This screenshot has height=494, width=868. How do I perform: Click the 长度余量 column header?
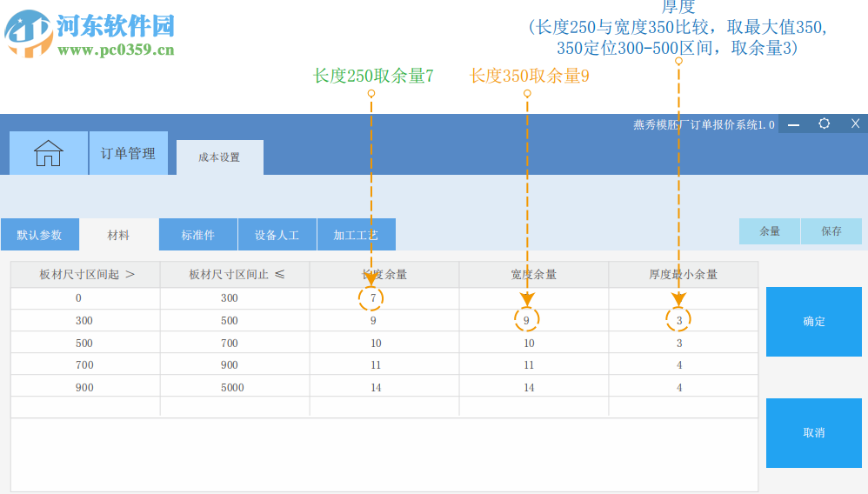click(x=384, y=274)
